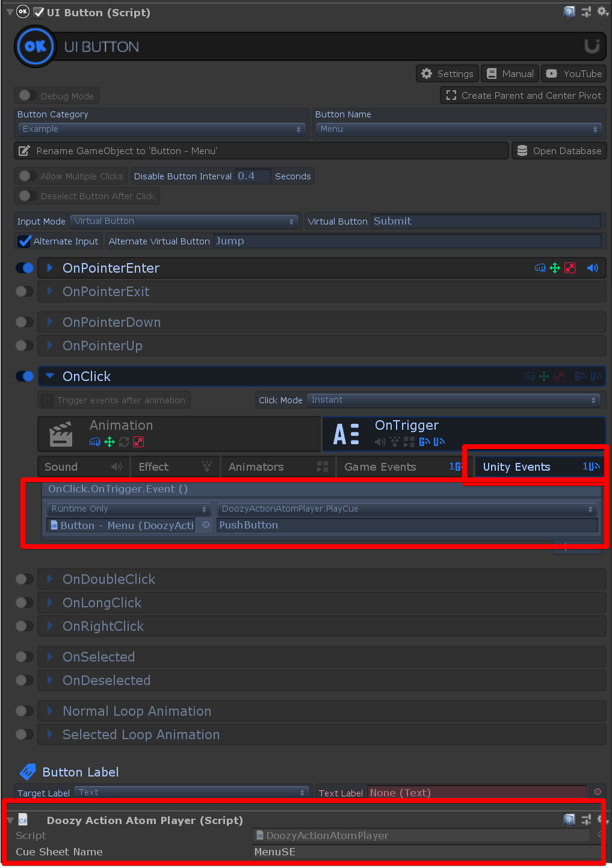Image resolution: width=612 pixels, height=868 pixels.
Task: Open the Button Name dropdown showing Menu
Action: click(459, 129)
